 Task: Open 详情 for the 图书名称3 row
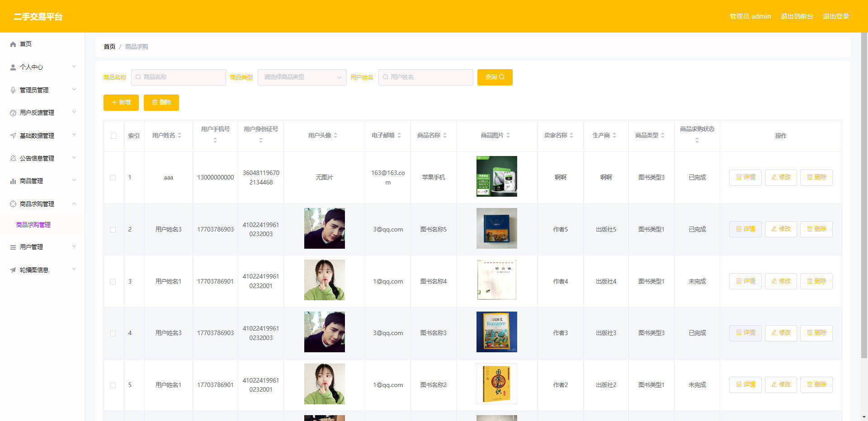[x=745, y=333]
